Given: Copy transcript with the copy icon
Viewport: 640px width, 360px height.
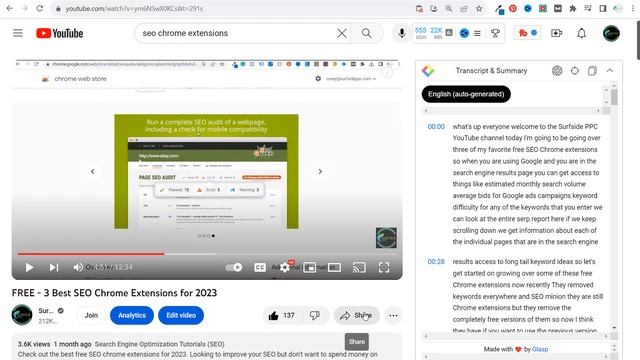Looking at the screenshot, I should point(592,71).
